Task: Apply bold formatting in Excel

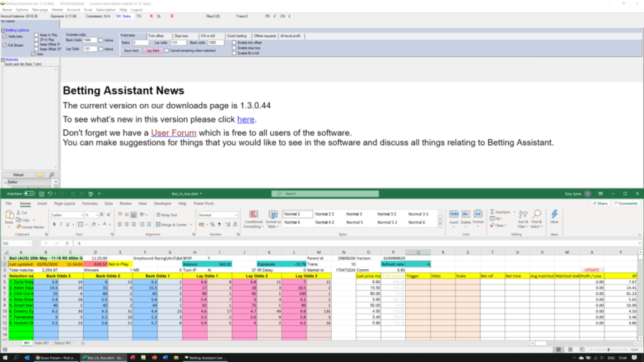Action: click(x=54, y=224)
